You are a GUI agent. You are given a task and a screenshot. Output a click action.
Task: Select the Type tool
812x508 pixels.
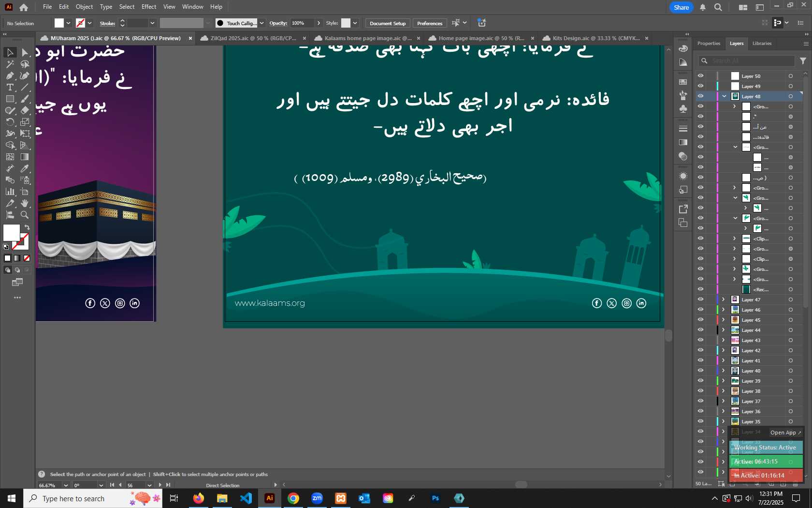pyautogui.click(x=10, y=87)
